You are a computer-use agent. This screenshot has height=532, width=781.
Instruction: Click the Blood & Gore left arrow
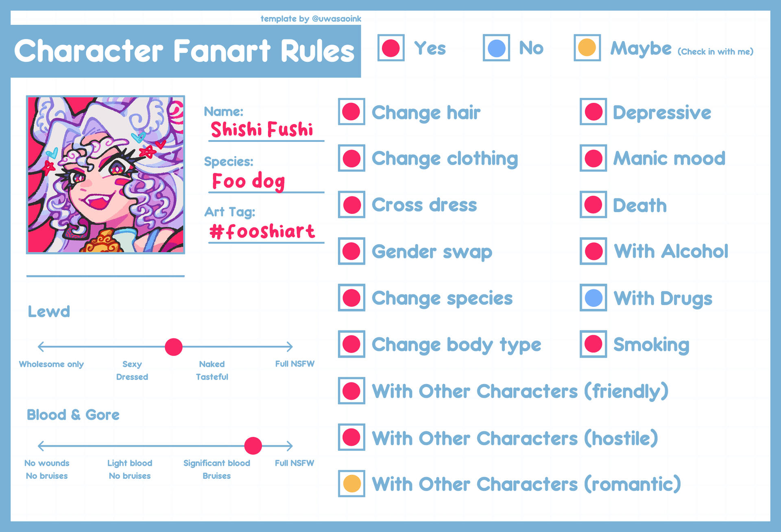click(x=41, y=446)
